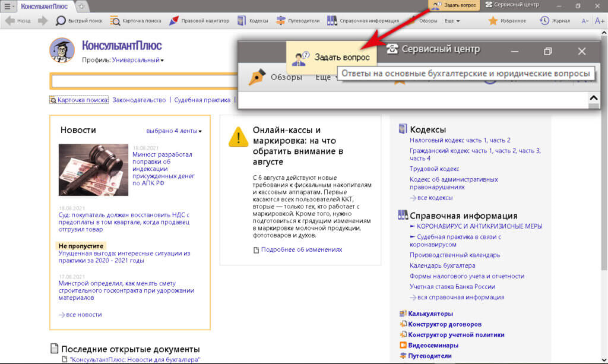Viewport: 608px width, 364px height.
Task: Open the Журнал history
Action: click(555, 21)
